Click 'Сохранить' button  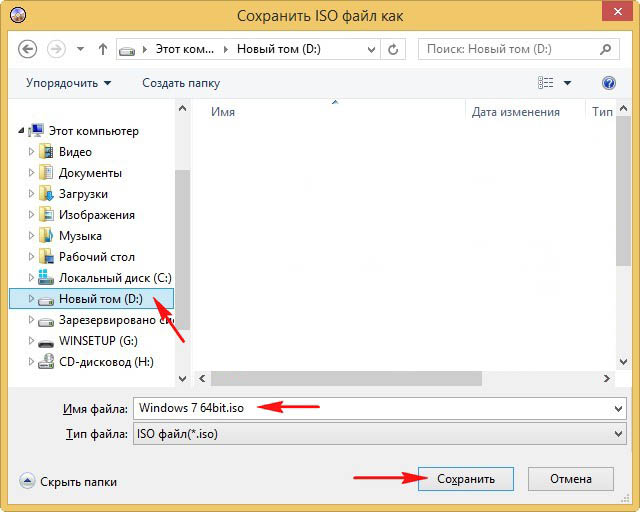(x=466, y=479)
